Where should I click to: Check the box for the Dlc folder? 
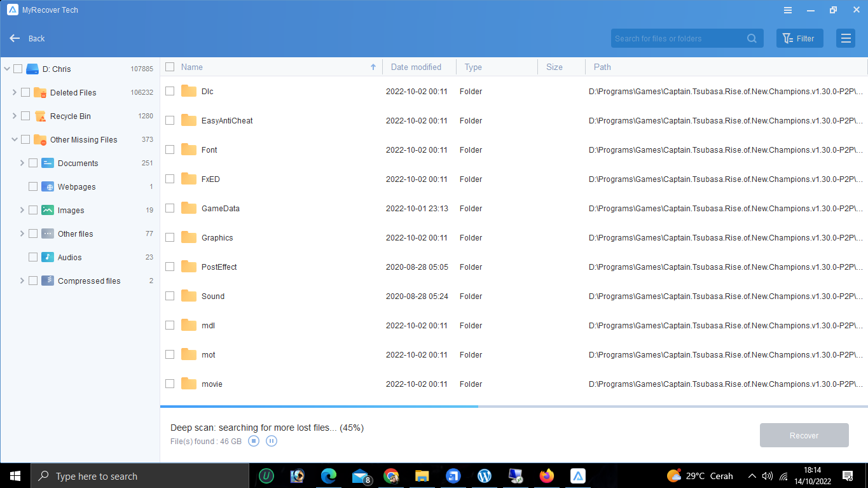click(170, 91)
